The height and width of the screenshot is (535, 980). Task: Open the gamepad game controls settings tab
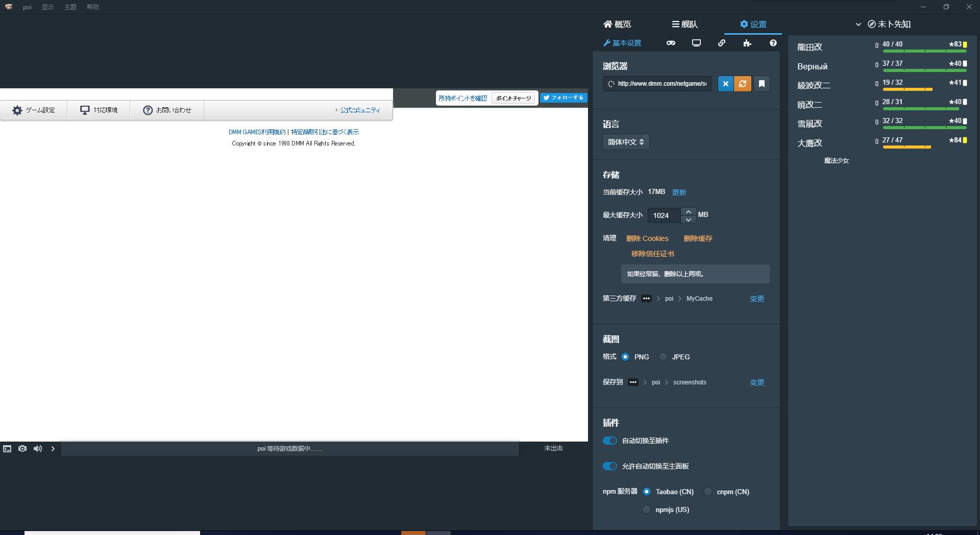point(671,43)
